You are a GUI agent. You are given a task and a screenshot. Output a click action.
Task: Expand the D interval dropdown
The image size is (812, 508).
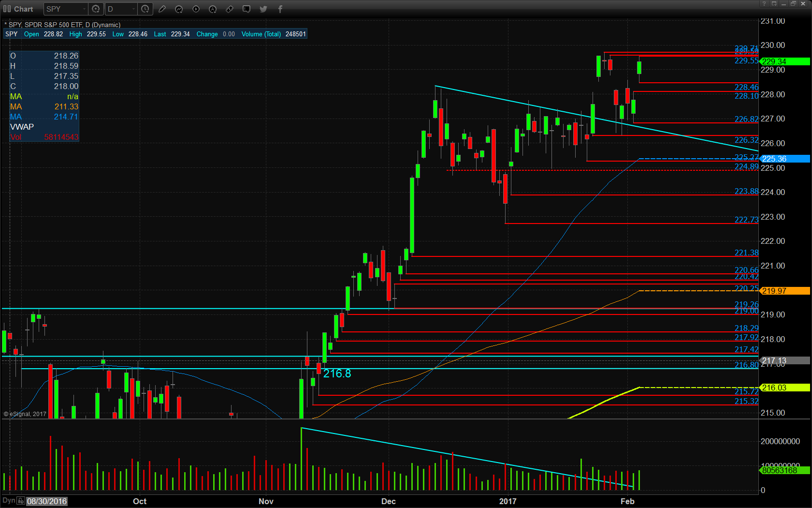(x=133, y=9)
